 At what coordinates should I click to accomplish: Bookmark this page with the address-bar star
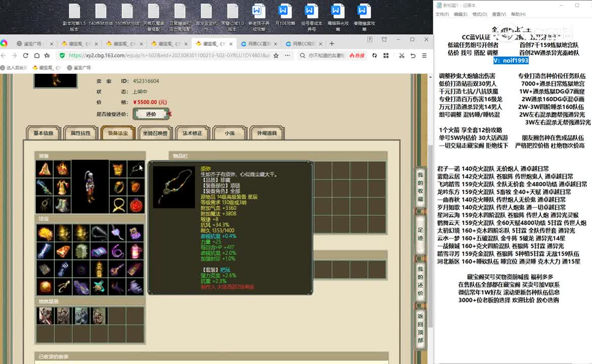(x=276, y=56)
